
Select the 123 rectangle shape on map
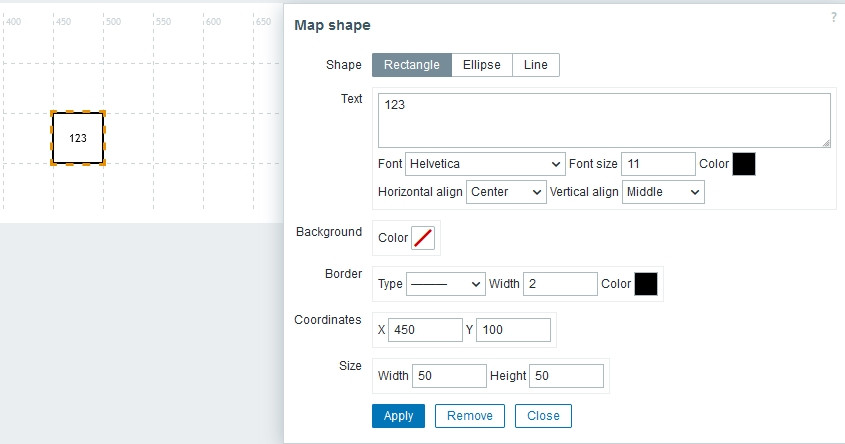coord(78,138)
